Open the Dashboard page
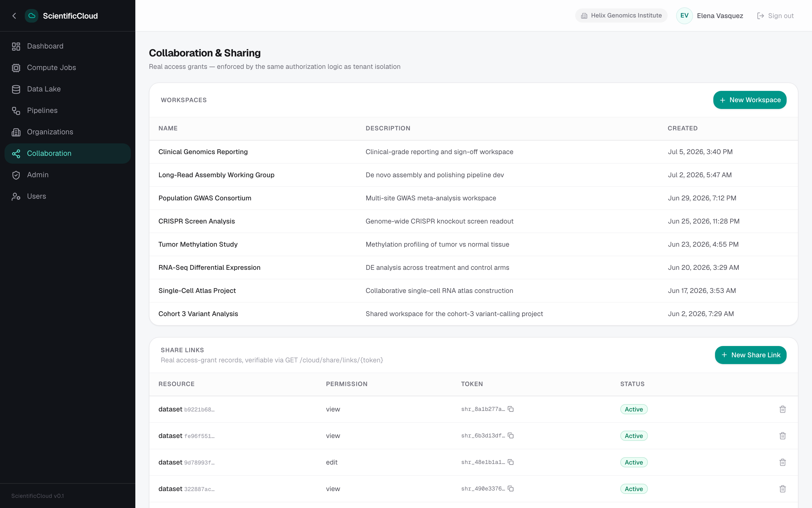 tap(67, 46)
